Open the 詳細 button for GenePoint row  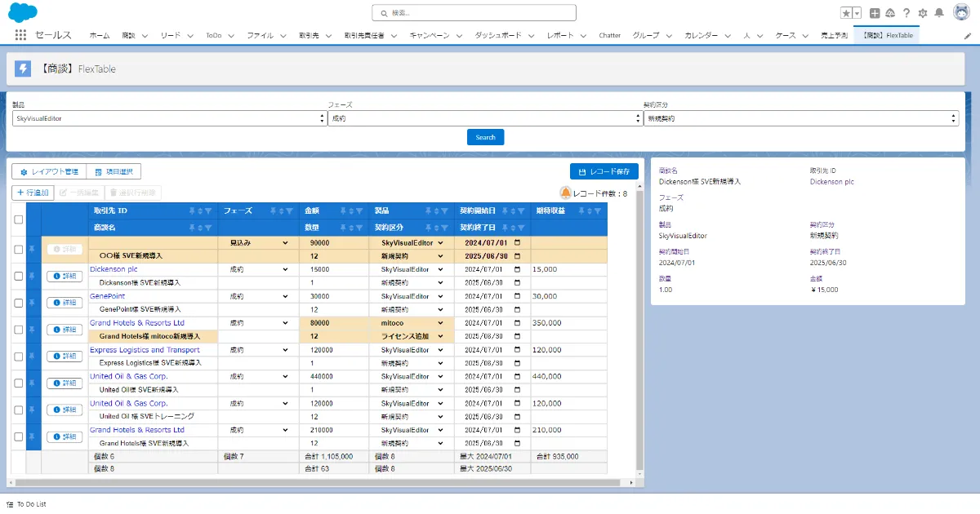coord(65,303)
